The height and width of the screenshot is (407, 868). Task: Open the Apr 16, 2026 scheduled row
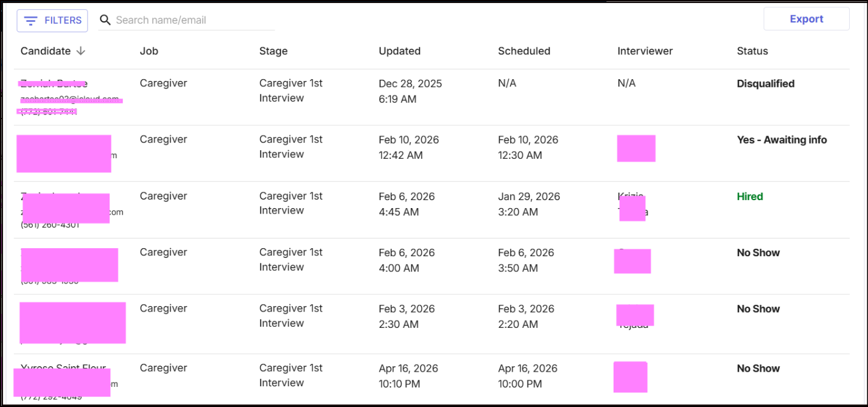[x=432, y=378]
